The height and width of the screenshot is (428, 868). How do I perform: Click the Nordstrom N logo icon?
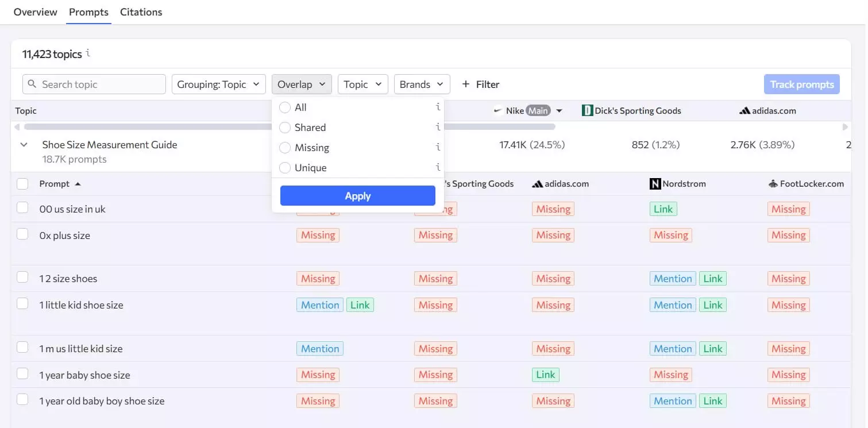coord(655,184)
